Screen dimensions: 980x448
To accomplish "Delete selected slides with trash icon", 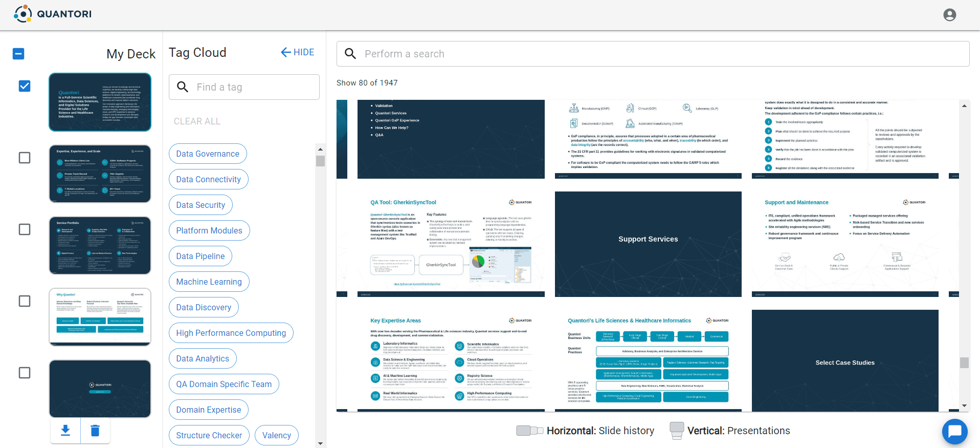I will (95, 431).
